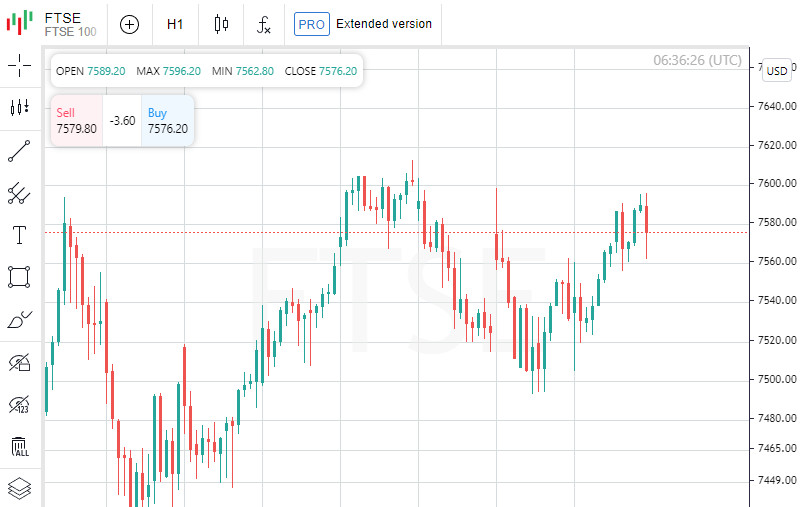Screen dimensions: 806x507
Task: Select the crosshair cursor tool
Action: pyautogui.click(x=20, y=65)
